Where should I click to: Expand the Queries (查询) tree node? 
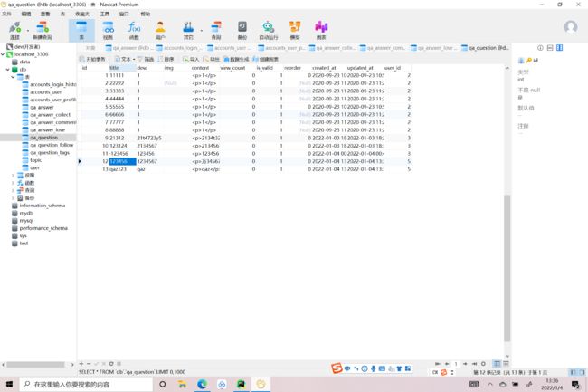(x=13, y=190)
